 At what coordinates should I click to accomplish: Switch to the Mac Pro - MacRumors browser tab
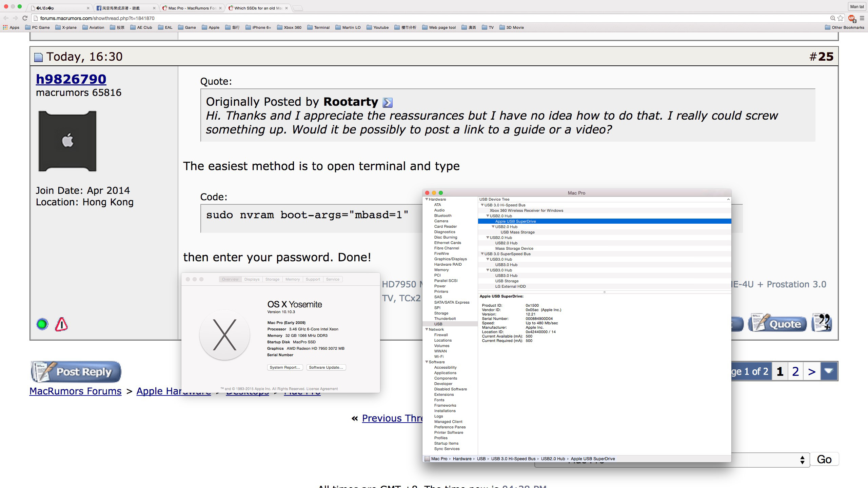point(192,8)
